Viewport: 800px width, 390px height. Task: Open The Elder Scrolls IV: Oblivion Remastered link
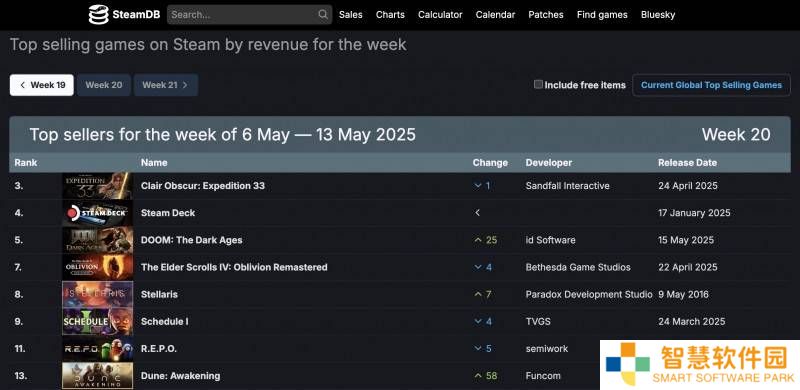tap(234, 267)
